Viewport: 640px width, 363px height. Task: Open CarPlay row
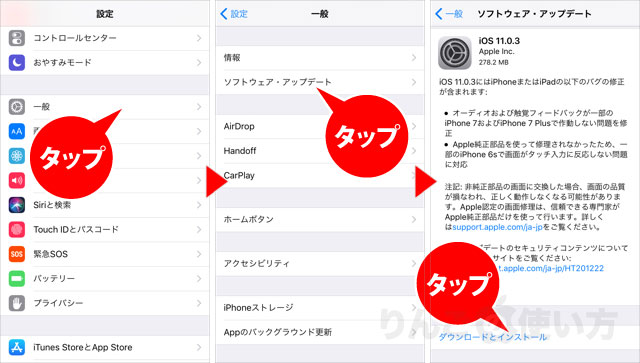pos(320,175)
